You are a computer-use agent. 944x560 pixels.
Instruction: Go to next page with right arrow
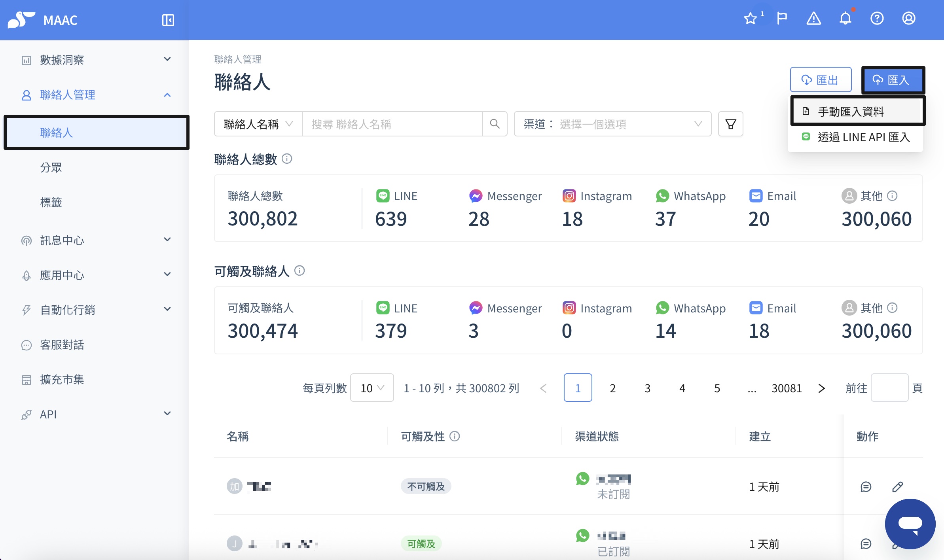pos(822,388)
